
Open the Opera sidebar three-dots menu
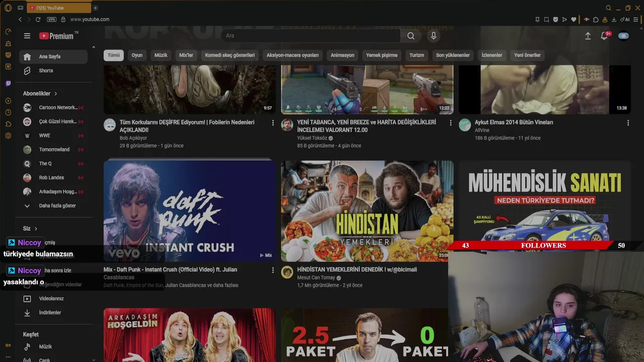8,356
